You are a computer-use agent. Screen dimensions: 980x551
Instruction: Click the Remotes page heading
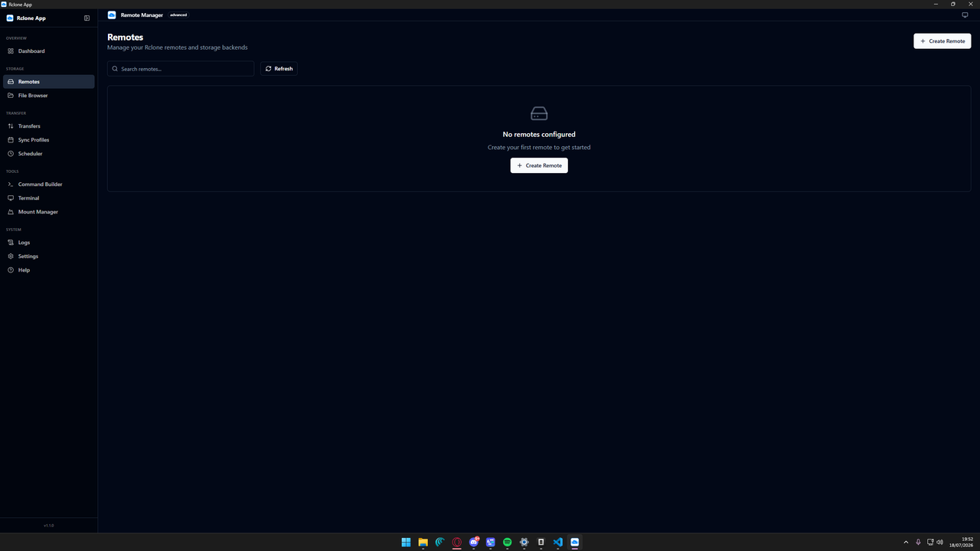pos(126,37)
